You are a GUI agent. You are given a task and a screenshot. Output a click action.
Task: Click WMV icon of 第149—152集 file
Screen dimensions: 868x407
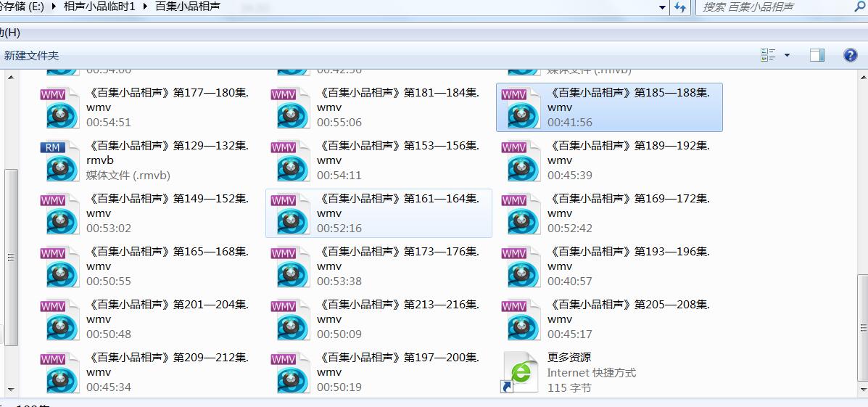coord(61,214)
